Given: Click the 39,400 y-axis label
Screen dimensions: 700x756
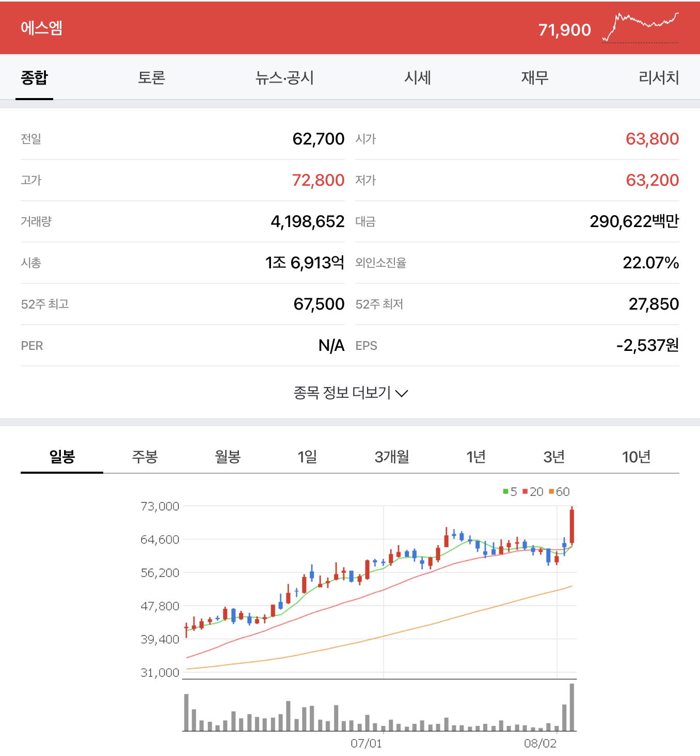Looking at the screenshot, I should pos(160,639).
